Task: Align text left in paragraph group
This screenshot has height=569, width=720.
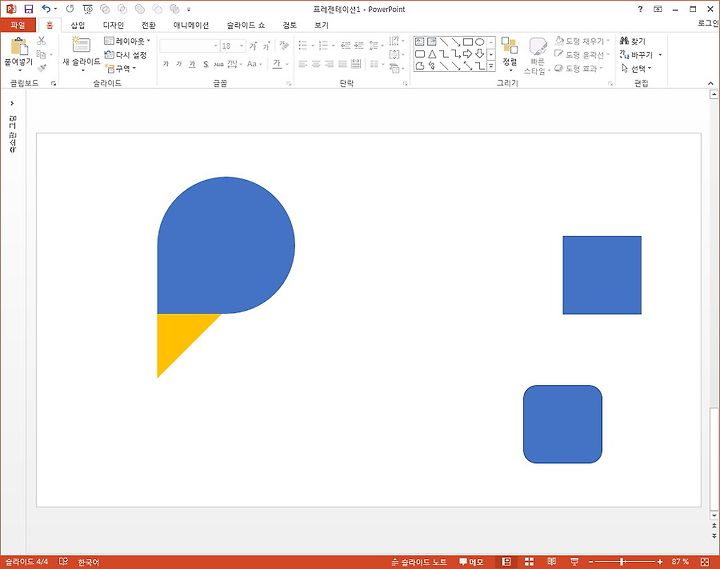Action: tap(302, 64)
